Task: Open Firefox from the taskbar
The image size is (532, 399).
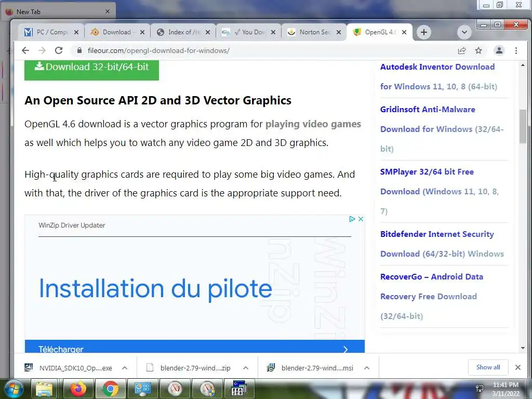Action: tap(78, 389)
